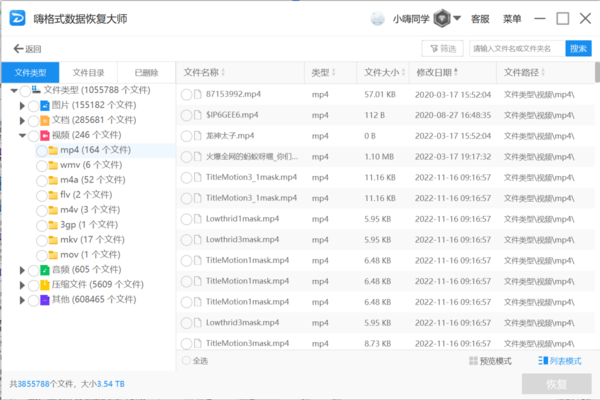This screenshot has width=600, height=400.
Task: Click the 其他 purple category icon
Action: coord(45,300)
